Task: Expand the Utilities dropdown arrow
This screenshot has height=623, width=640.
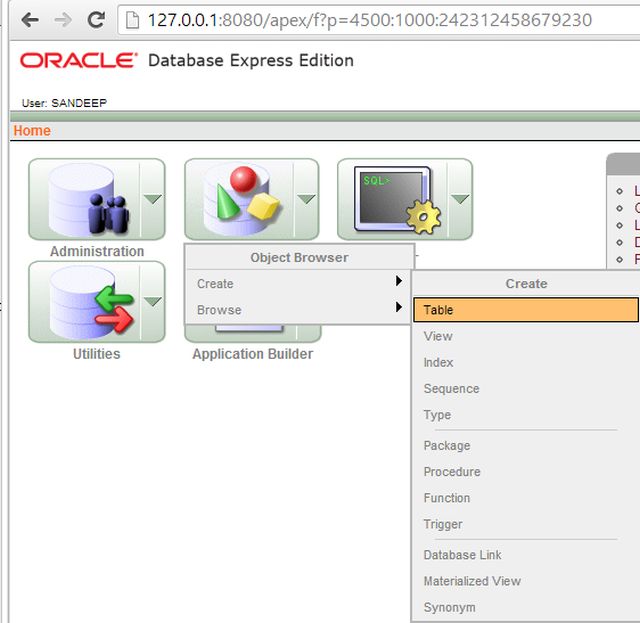Action: tap(153, 302)
